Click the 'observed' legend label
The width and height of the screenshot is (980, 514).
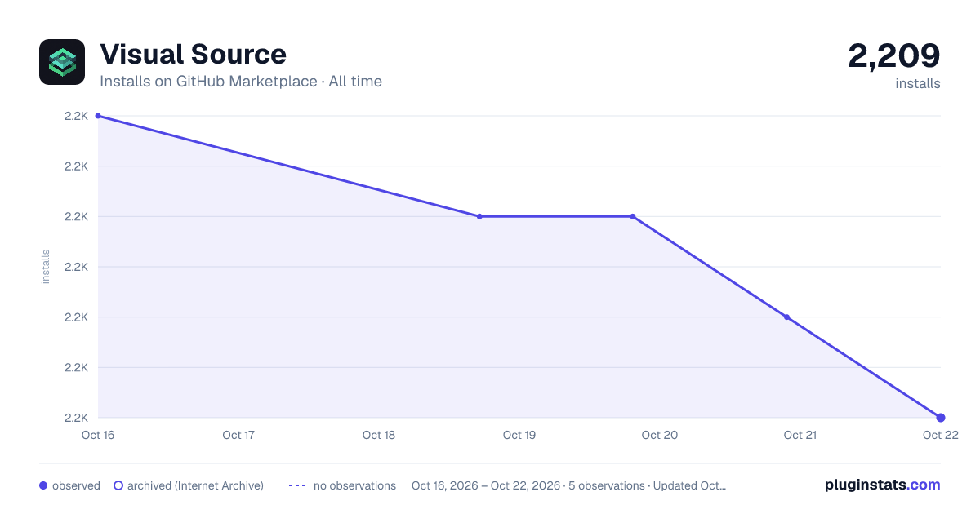pyautogui.click(x=76, y=485)
